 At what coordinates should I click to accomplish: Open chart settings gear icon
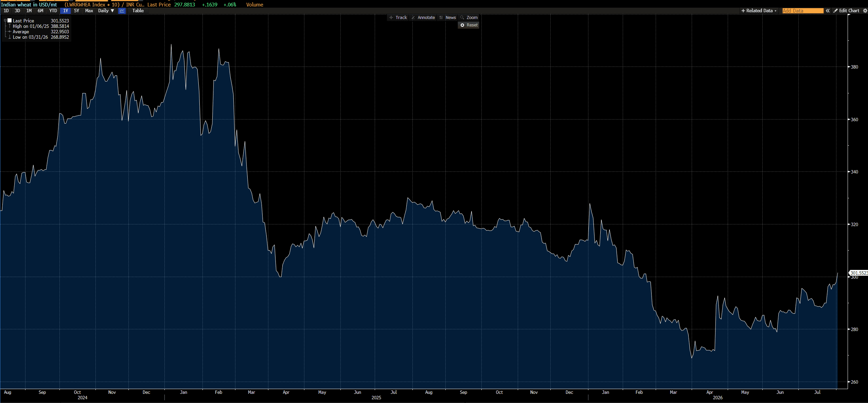click(x=865, y=11)
